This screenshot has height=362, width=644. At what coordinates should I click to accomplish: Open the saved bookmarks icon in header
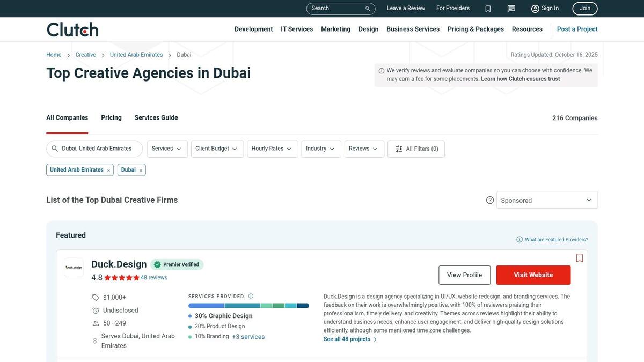point(488,9)
